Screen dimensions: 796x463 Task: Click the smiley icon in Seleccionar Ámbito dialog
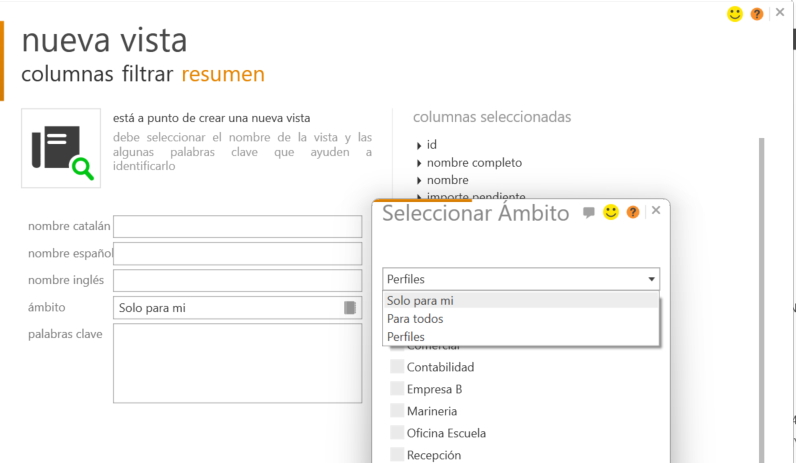point(611,212)
